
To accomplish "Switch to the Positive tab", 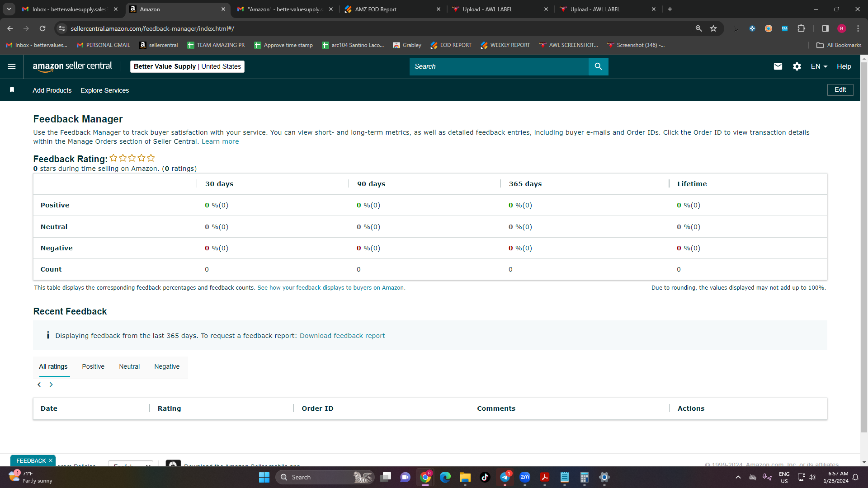I will click(x=93, y=366).
